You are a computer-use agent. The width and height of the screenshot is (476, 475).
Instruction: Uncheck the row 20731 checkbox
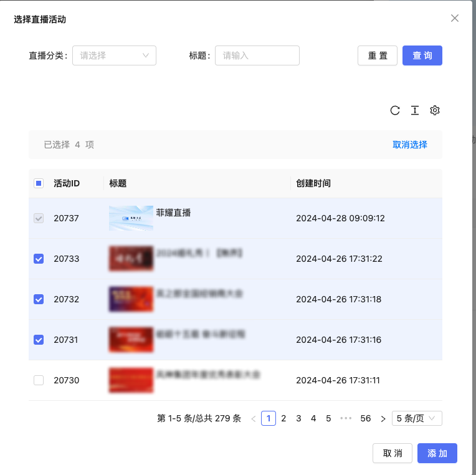[x=39, y=340]
